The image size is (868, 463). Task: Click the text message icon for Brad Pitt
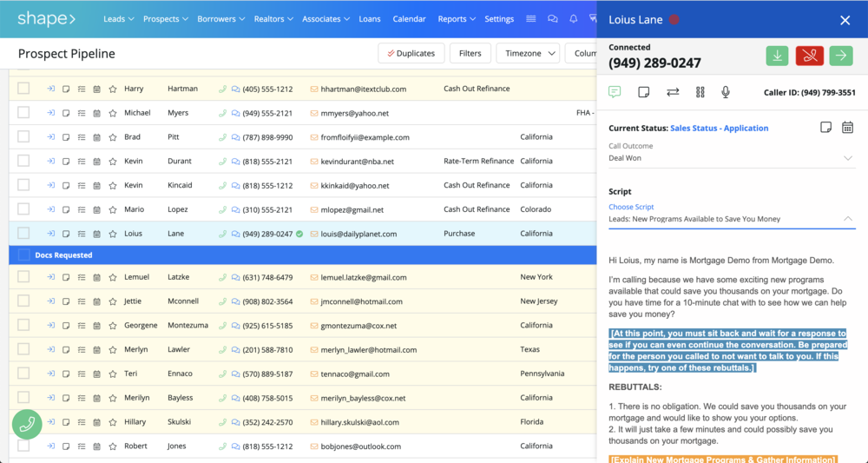pyautogui.click(x=235, y=137)
